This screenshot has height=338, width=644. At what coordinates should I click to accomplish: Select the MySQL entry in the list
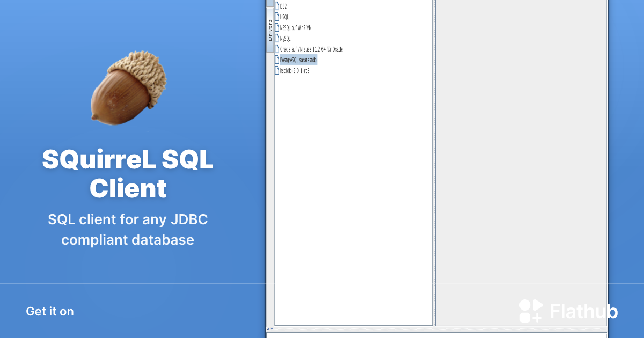point(285,39)
